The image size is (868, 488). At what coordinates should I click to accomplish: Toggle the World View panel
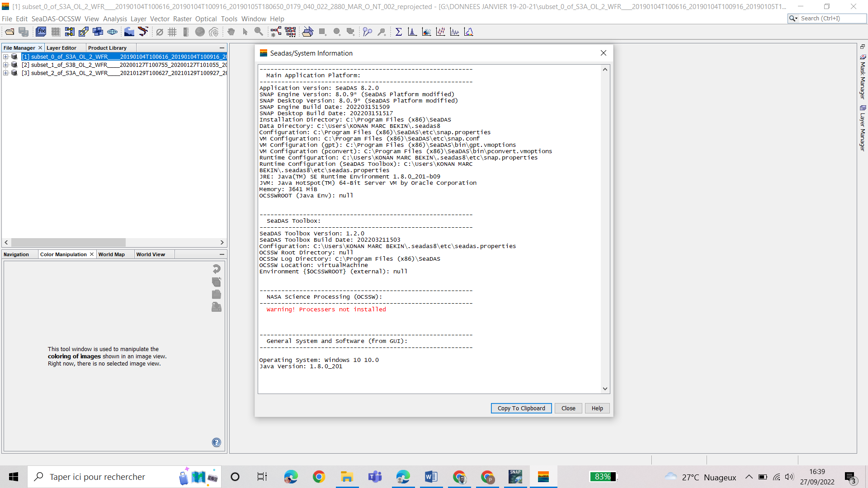(x=150, y=254)
